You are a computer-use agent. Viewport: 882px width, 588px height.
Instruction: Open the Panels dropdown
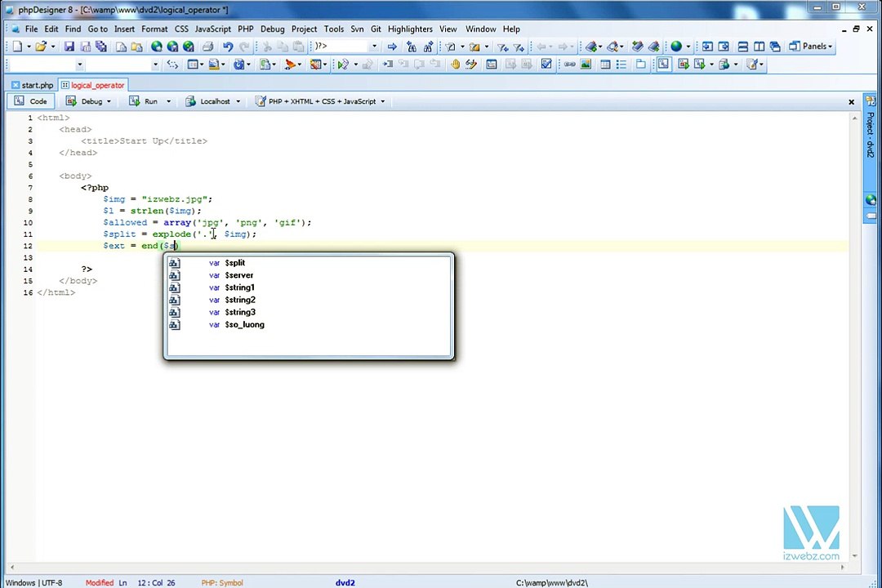point(811,47)
